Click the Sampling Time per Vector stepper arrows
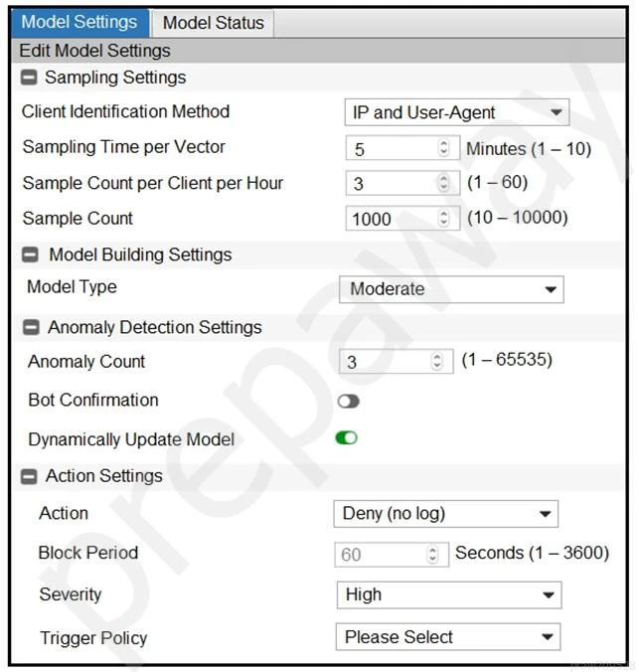 pos(443,149)
